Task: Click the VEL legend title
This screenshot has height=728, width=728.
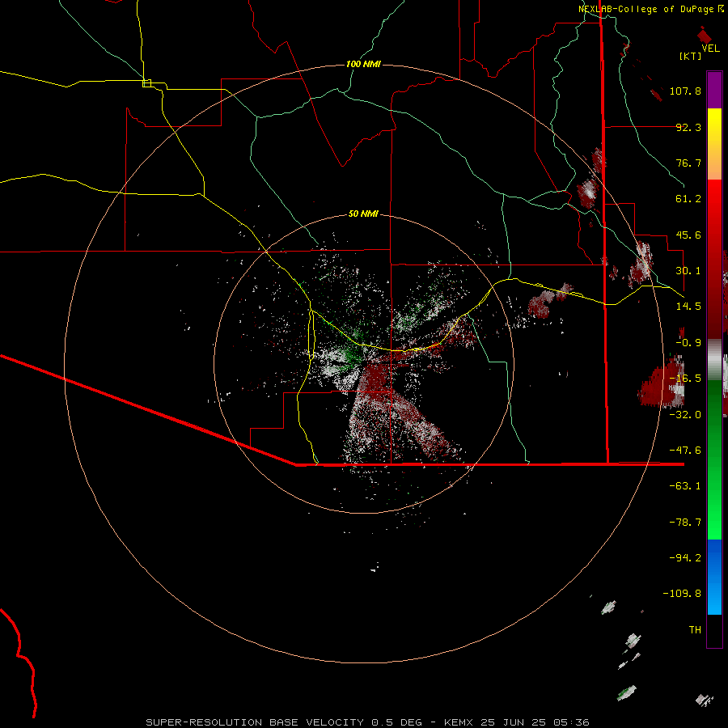Action: click(710, 49)
